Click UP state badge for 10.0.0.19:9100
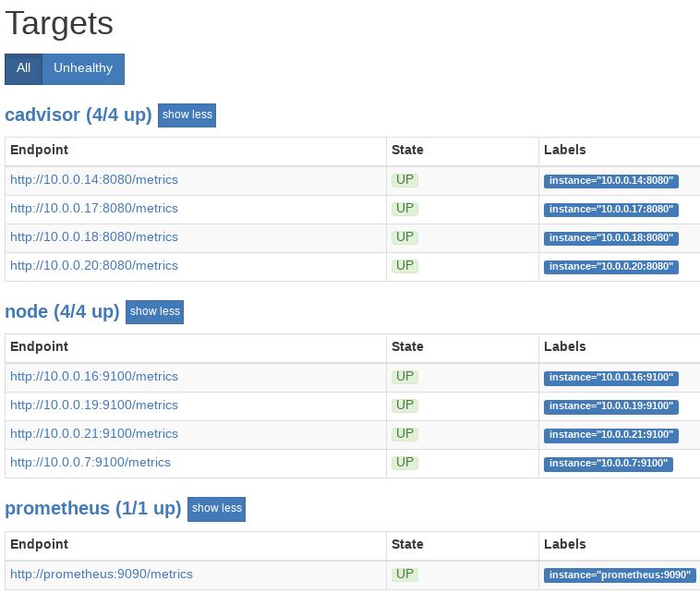The image size is (700, 593). (404, 405)
